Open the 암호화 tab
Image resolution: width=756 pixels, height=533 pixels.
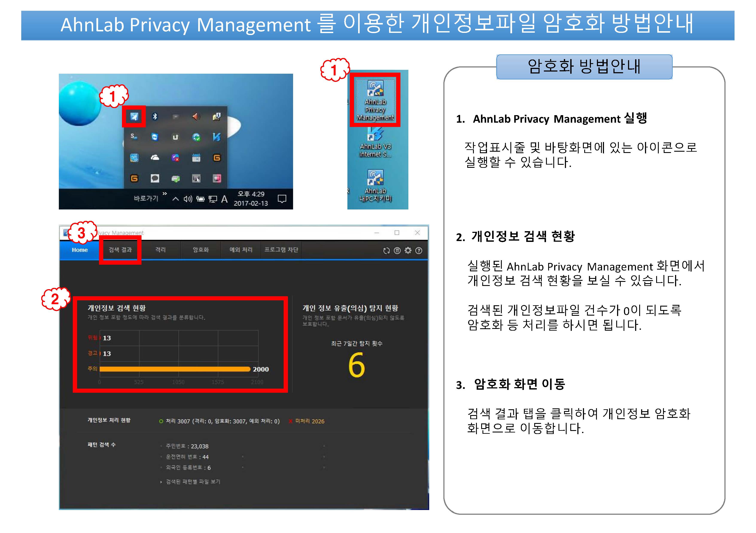coord(200,250)
